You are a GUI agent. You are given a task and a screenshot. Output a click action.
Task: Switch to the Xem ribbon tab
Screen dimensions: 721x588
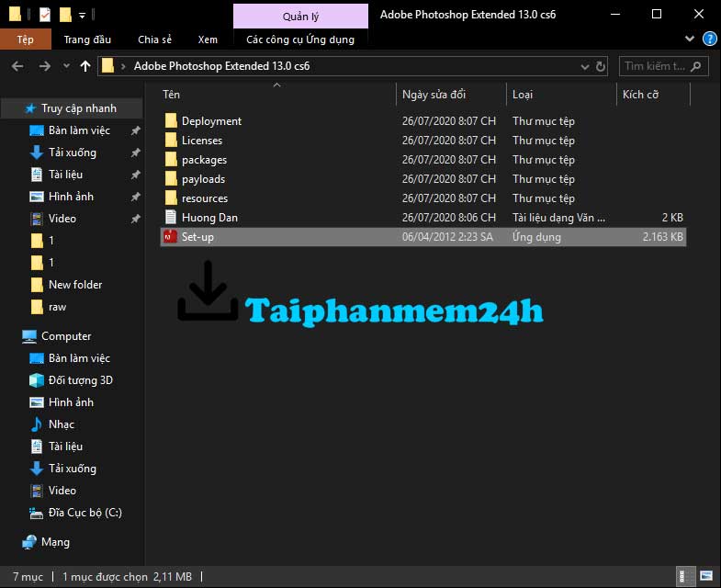(208, 40)
